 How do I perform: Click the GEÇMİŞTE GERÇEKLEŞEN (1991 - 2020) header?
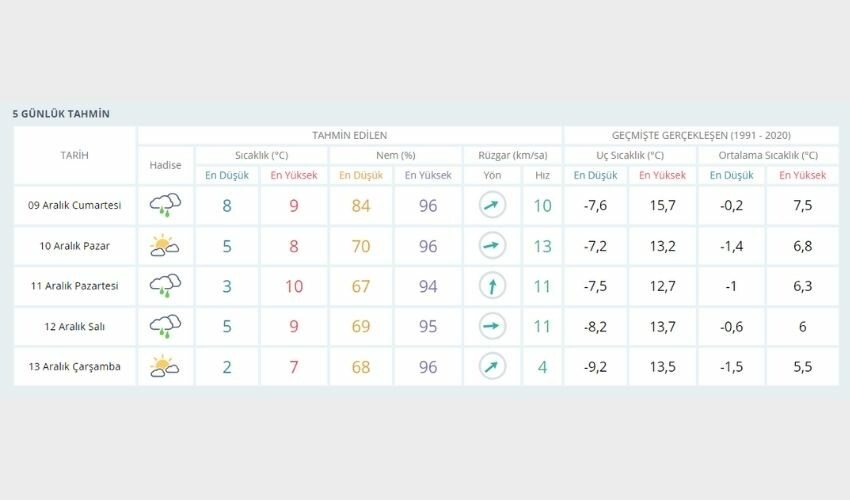[700, 135]
